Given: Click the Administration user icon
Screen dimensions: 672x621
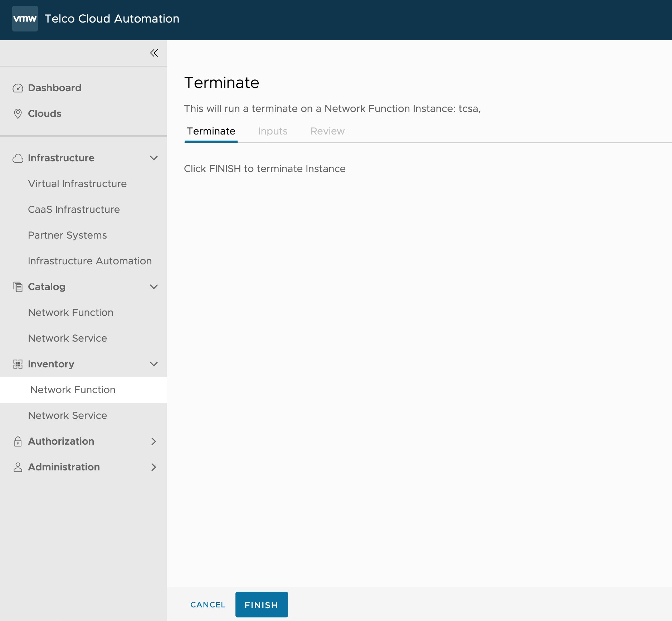Looking at the screenshot, I should click(18, 467).
